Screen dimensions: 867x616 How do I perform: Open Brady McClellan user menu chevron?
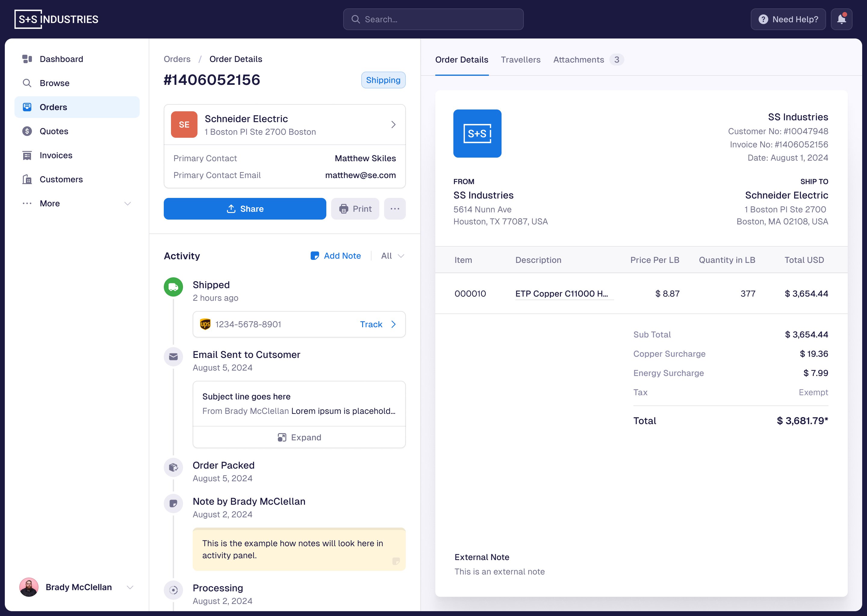point(130,587)
